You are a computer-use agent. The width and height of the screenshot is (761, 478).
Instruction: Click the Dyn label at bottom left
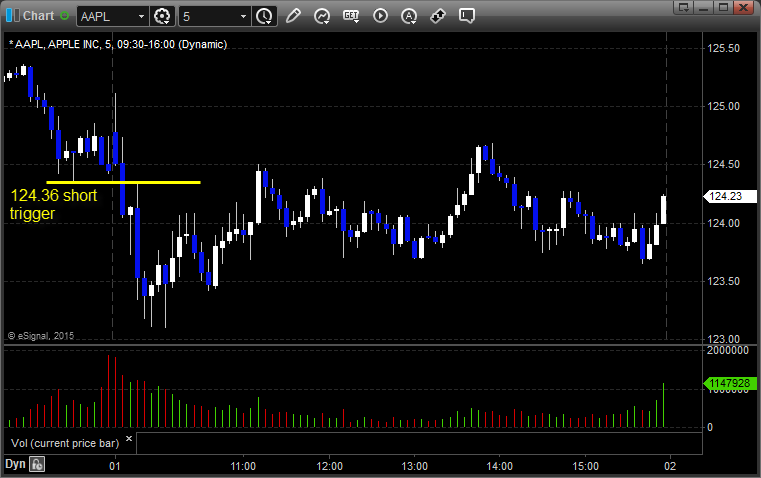pos(15,464)
